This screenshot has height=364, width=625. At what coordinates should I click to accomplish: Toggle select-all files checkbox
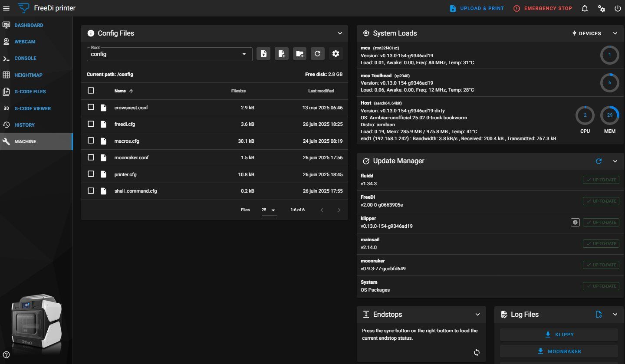[x=91, y=91]
